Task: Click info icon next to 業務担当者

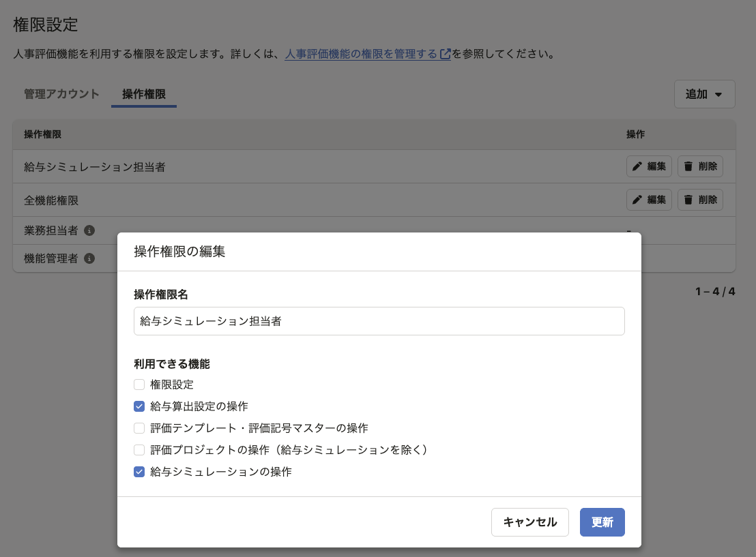Action: (x=89, y=230)
